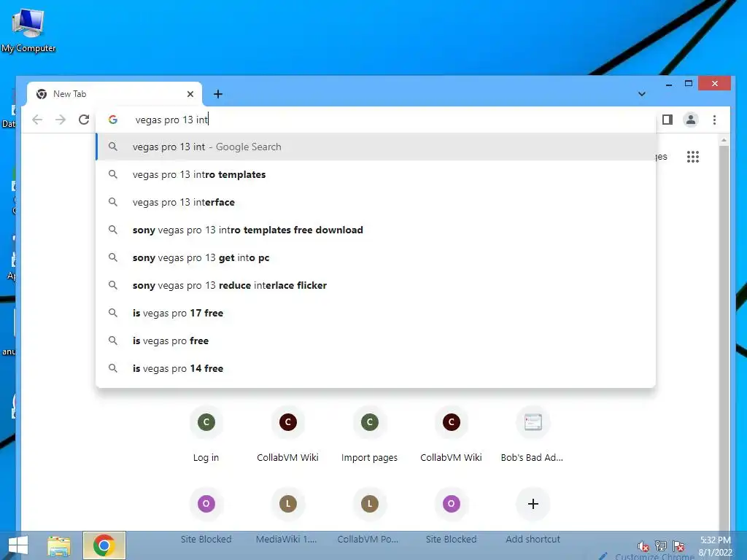Select 'sony vegas pro 13 get into pc'
The height and width of the screenshot is (560, 747).
(376, 257)
